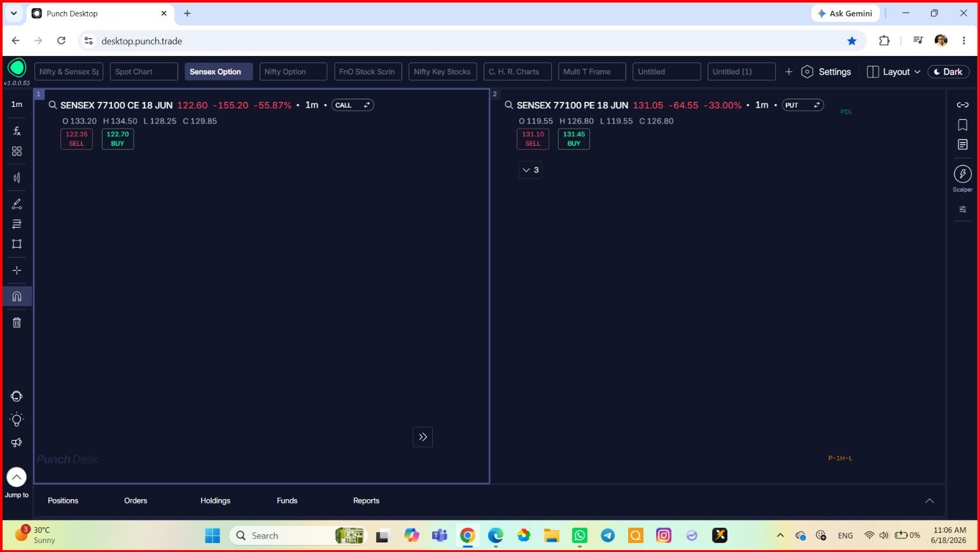This screenshot has width=980, height=552.
Task: Click the trash icon to delete drawings
Action: [x=17, y=322]
